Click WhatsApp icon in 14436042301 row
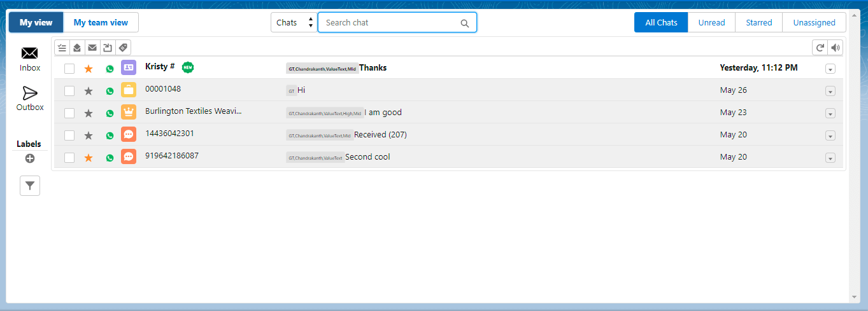This screenshot has width=868, height=311. click(110, 135)
